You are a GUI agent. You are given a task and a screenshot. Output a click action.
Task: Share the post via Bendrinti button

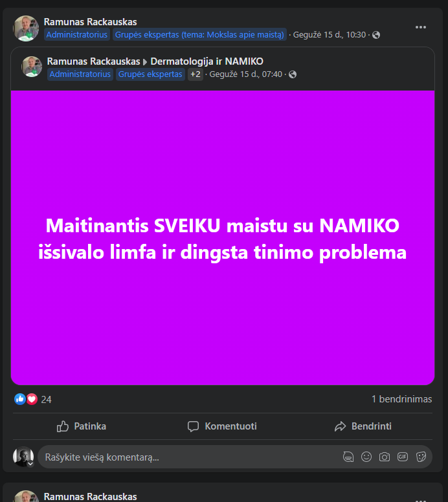point(363,426)
